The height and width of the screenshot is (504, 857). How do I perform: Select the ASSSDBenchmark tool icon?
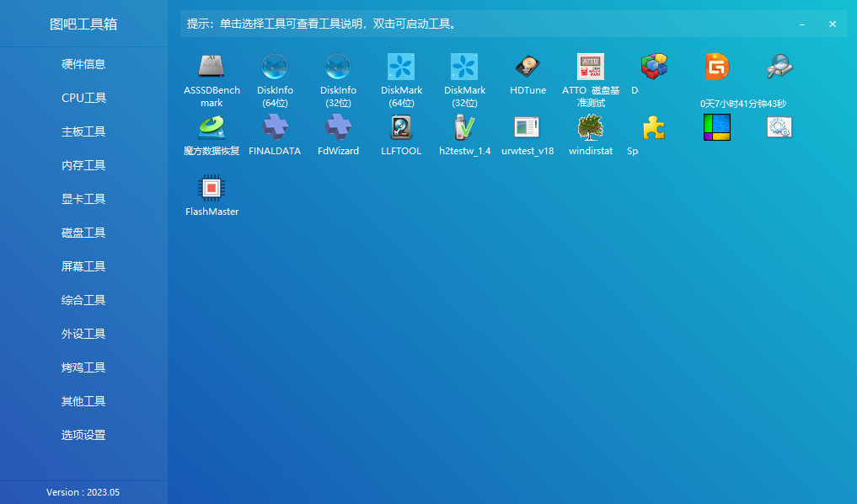tap(212, 67)
